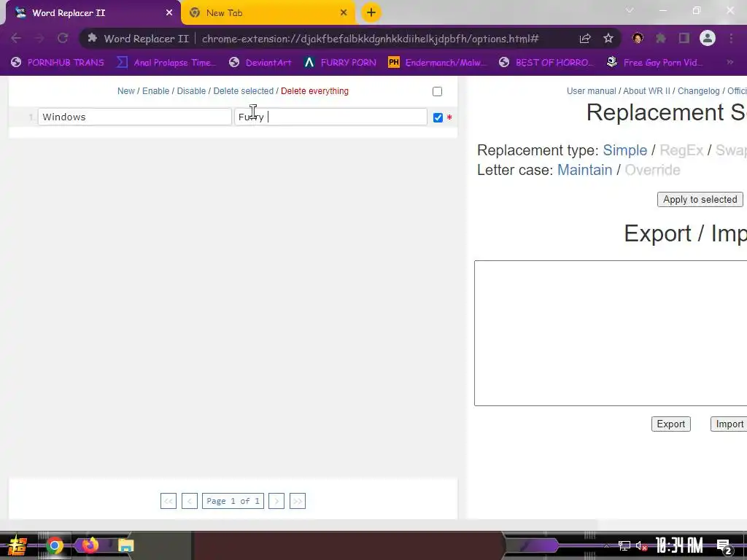Viewport: 747px width, 560px height.
Task: Click the Furry replacement text field
Action: (330, 117)
